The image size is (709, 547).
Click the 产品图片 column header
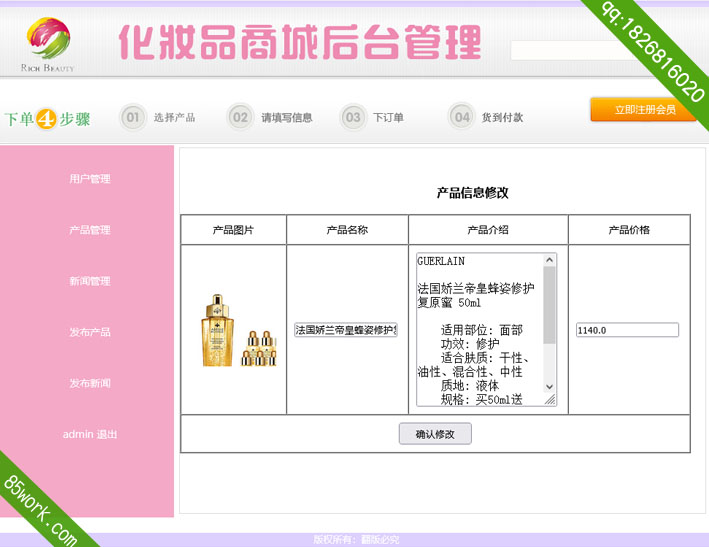[x=233, y=230]
